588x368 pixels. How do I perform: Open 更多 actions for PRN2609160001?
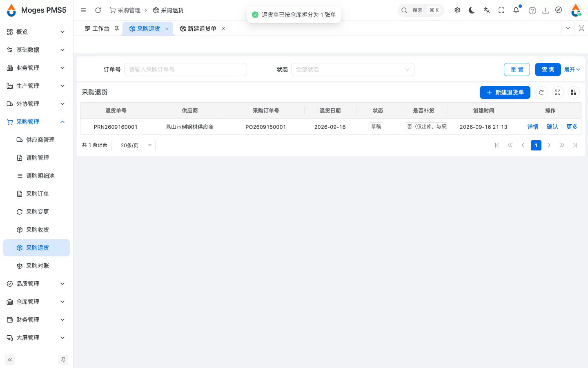click(x=572, y=127)
